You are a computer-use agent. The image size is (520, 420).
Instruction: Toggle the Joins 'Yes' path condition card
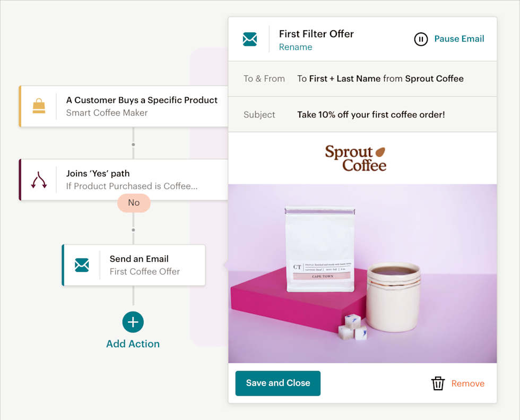point(123,179)
